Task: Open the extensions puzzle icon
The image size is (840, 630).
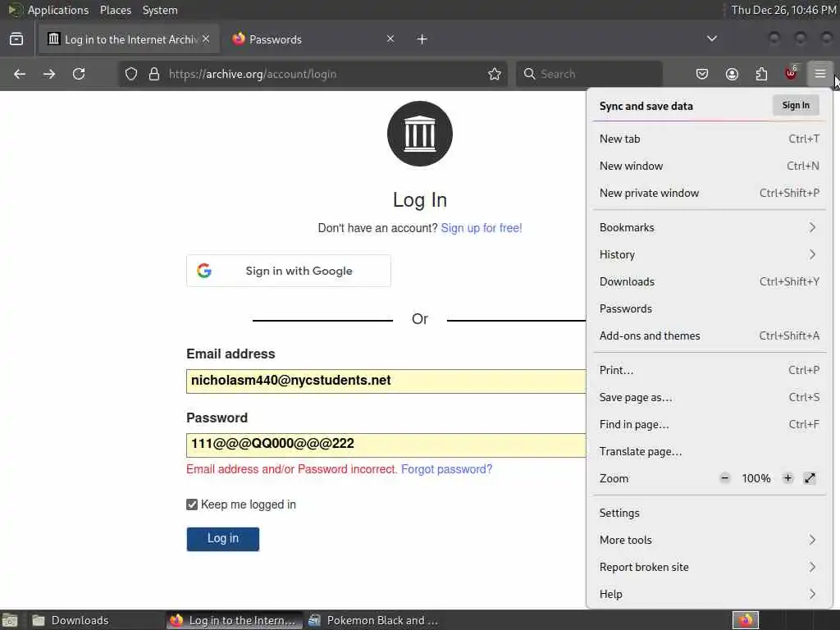Action: click(x=761, y=74)
